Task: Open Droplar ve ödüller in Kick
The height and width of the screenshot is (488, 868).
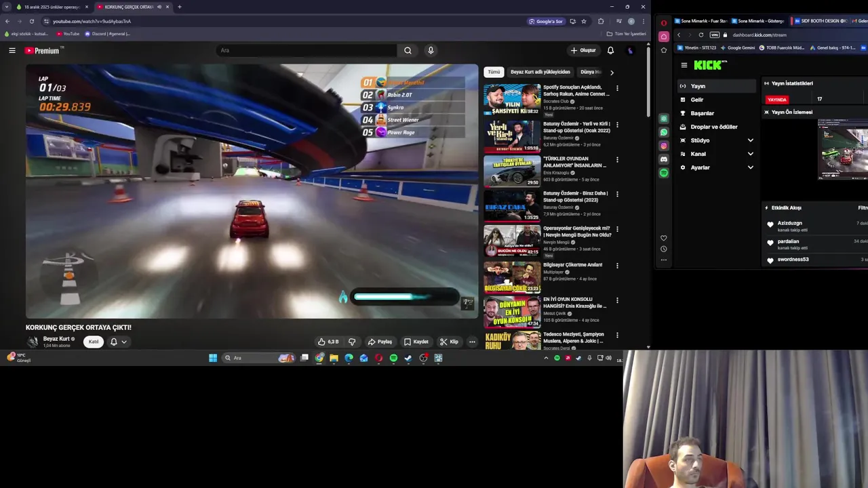Action: 717,127
